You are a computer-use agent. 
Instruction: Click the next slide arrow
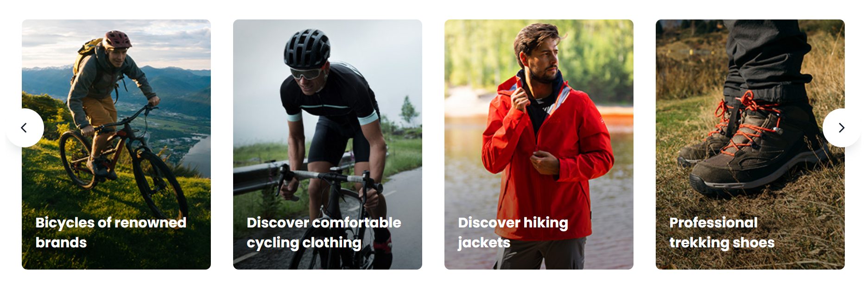coord(842,128)
